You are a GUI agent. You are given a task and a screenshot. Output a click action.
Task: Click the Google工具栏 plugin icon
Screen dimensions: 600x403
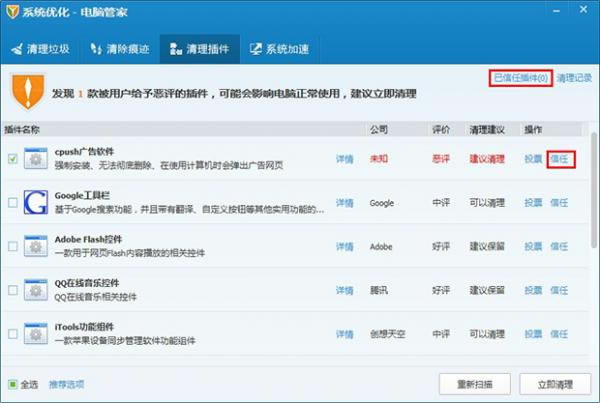coord(37,203)
